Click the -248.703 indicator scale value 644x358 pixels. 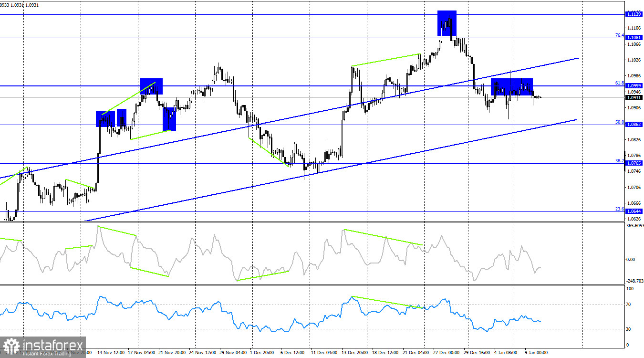pyautogui.click(x=634, y=281)
